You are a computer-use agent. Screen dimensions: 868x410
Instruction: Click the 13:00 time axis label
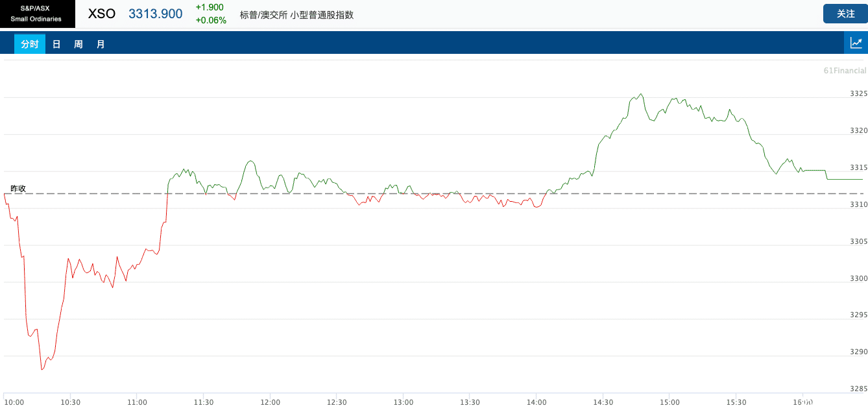coord(404,402)
